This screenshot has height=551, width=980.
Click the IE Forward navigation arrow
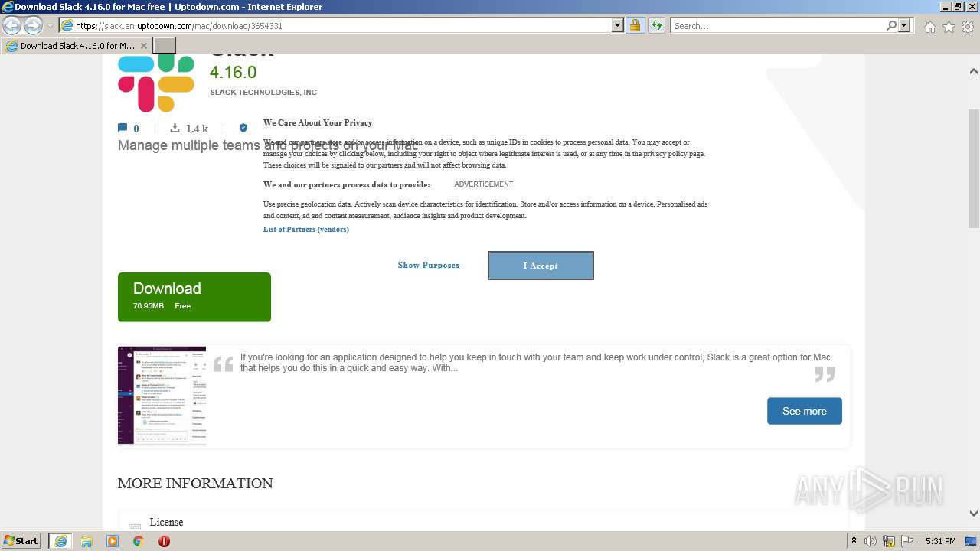tap(33, 26)
